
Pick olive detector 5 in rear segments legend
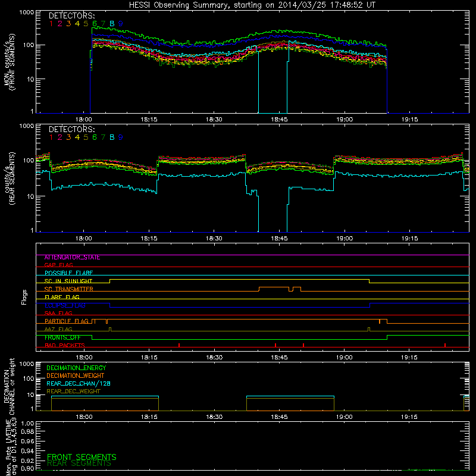coord(86,137)
